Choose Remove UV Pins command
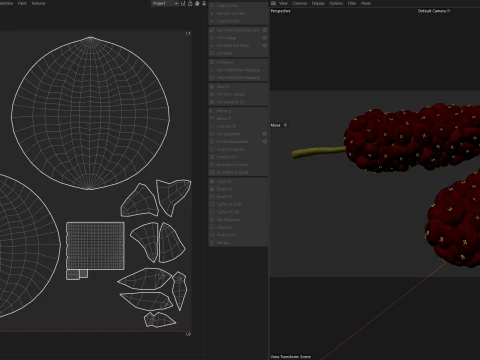The image size is (480, 360). click(238, 13)
